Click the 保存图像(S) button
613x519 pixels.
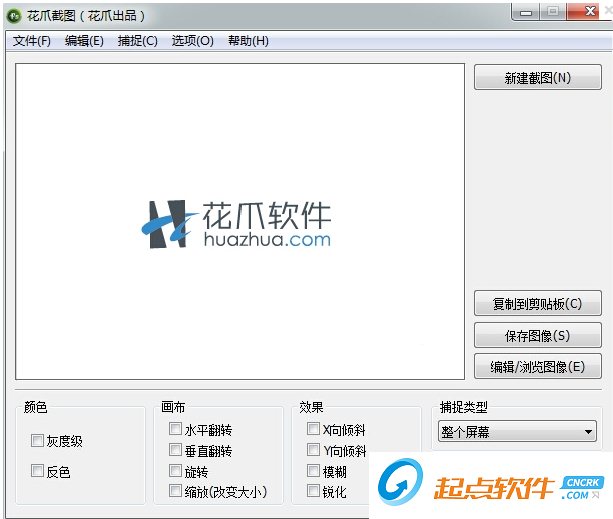click(x=538, y=335)
